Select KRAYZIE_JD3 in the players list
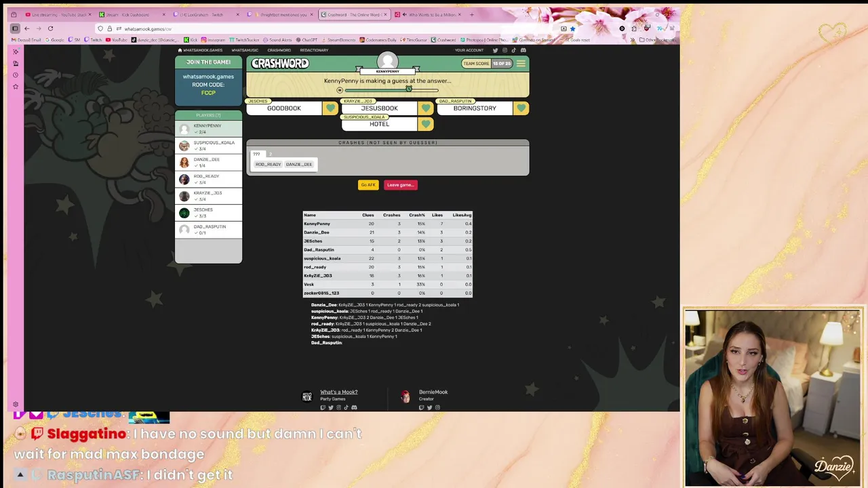Image resolution: width=868 pixels, height=488 pixels. [x=208, y=196]
